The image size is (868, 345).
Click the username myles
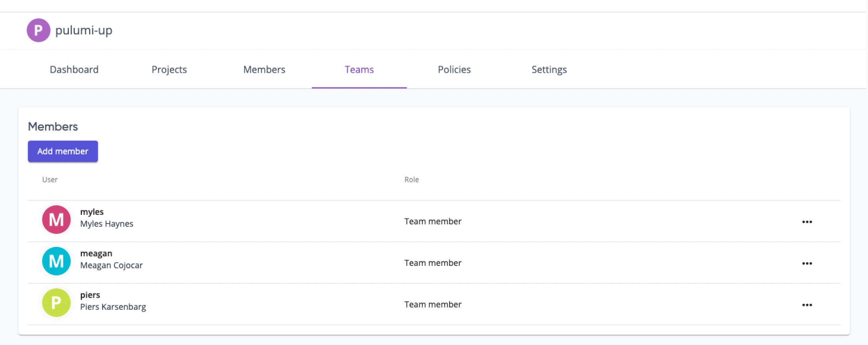tap(92, 212)
